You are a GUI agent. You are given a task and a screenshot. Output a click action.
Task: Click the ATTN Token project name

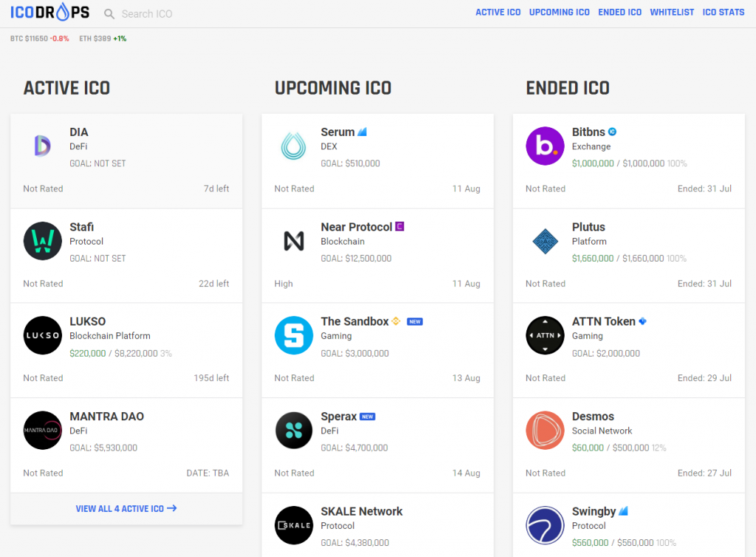[603, 321]
